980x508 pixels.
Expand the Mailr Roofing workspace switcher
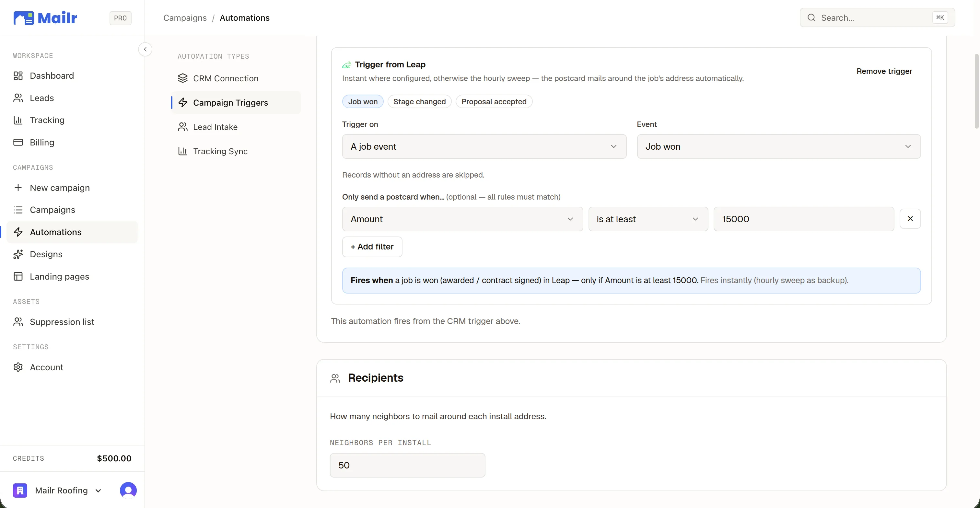click(57, 491)
